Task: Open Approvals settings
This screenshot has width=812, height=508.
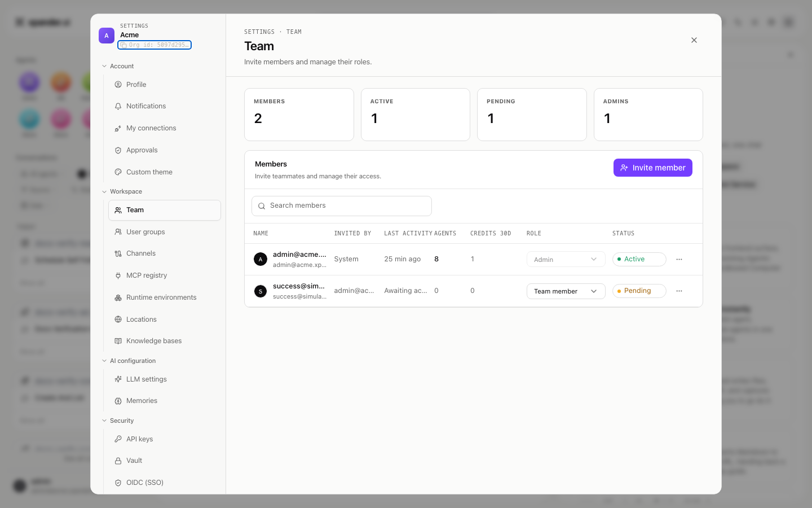Action: click(x=165, y=150)
